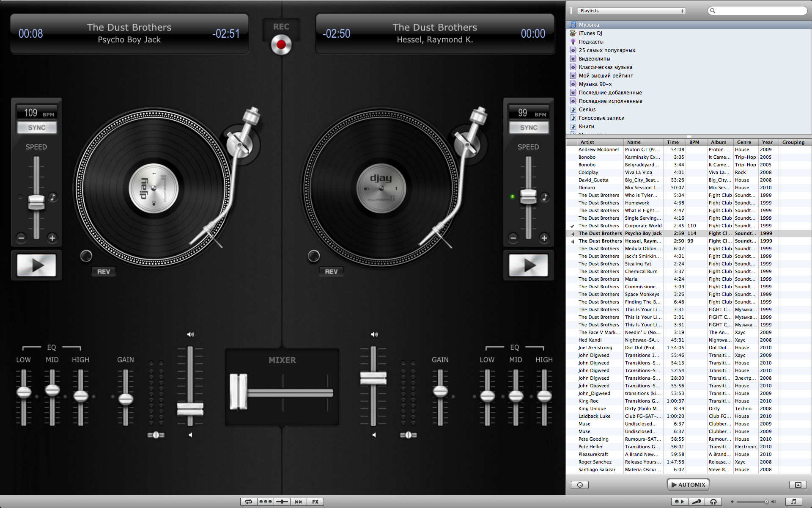
Task: Click the master volume slider knob
Action: (766, 502)
